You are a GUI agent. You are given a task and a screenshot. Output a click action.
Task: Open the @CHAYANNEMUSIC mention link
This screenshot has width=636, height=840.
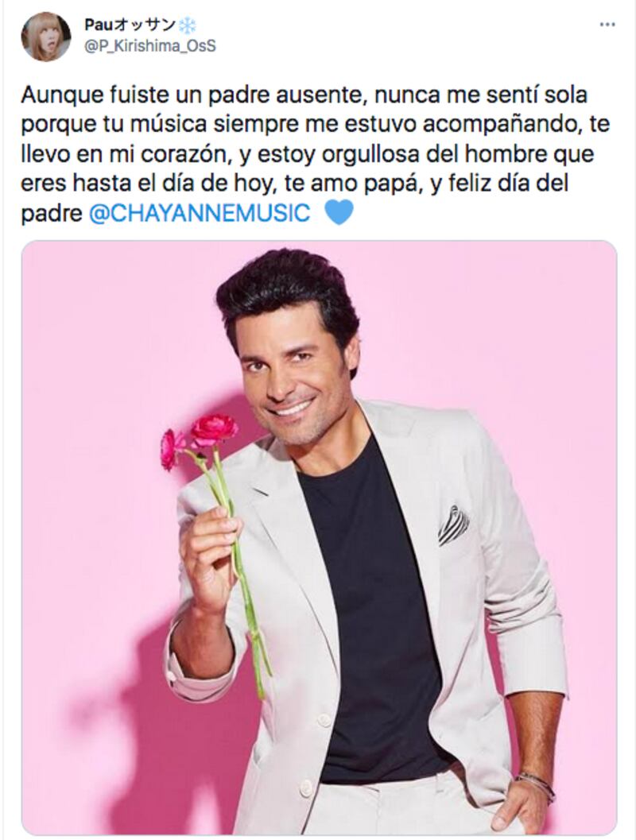[x=199, y=213]
